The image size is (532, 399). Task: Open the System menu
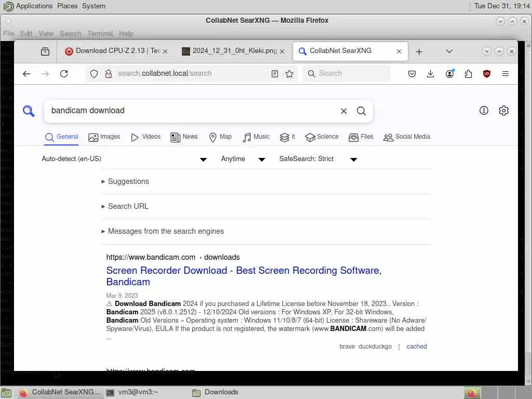(94, 6)
